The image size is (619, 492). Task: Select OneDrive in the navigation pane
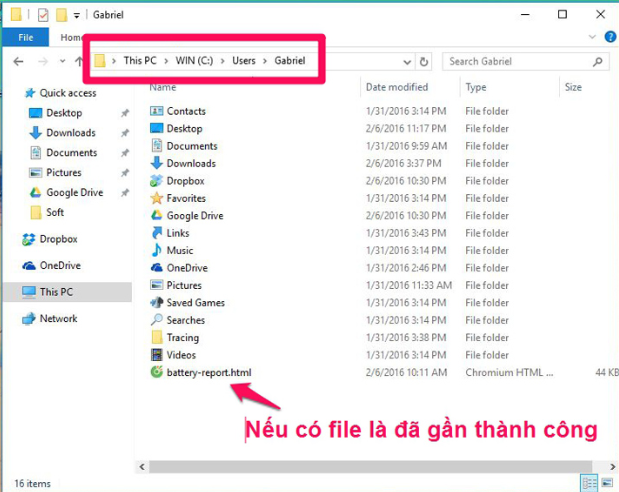coord(59,266)
